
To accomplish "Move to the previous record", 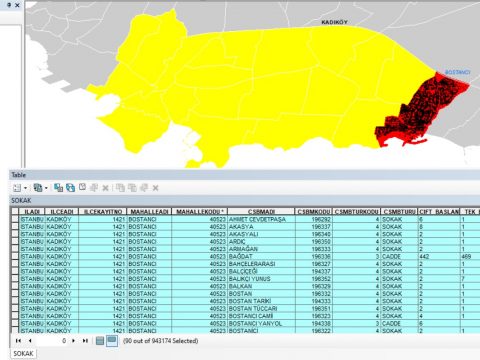I will [x=30, y=341].
